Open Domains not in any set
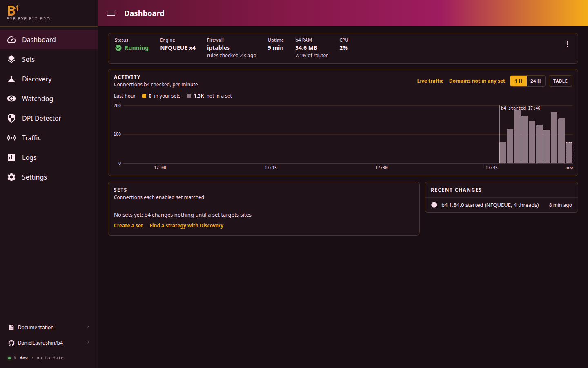The width and height of the screenshot is (588, 368). coord(477,81)
